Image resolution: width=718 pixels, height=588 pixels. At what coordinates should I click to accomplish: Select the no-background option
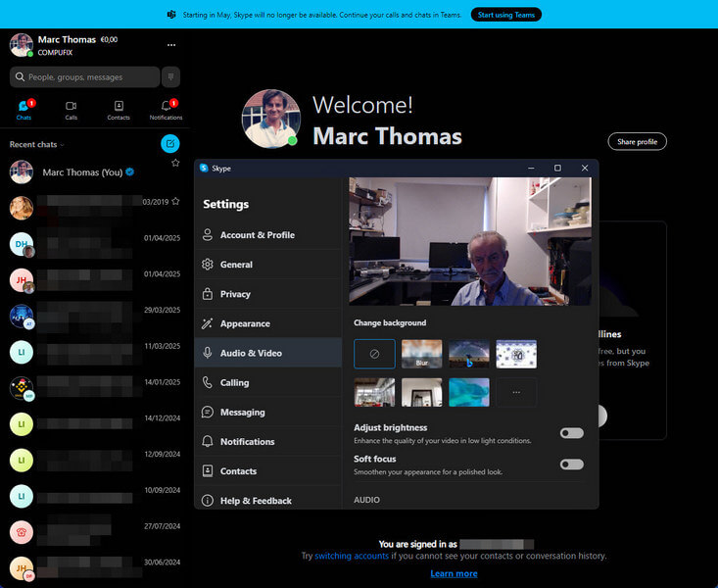(x=374, y=354)
